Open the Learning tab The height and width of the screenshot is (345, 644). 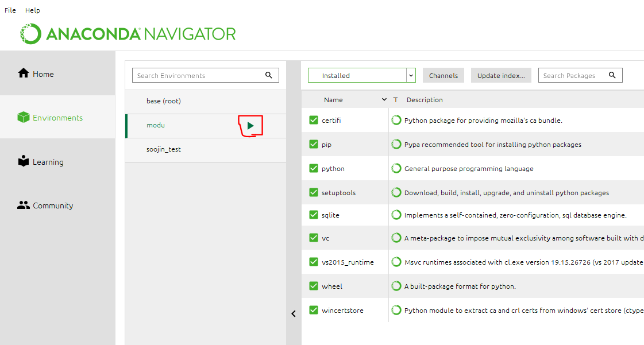point(57,161)
